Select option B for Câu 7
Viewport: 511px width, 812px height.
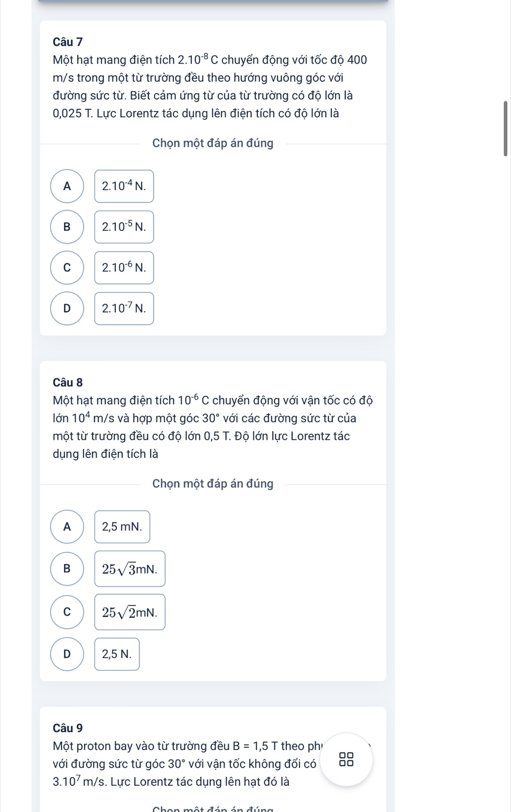(x=67, y=227)
